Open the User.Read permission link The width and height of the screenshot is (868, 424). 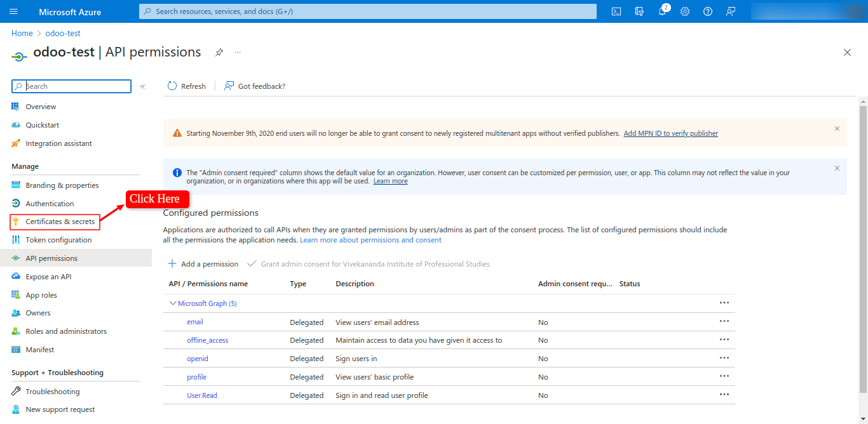pos(202,395)
